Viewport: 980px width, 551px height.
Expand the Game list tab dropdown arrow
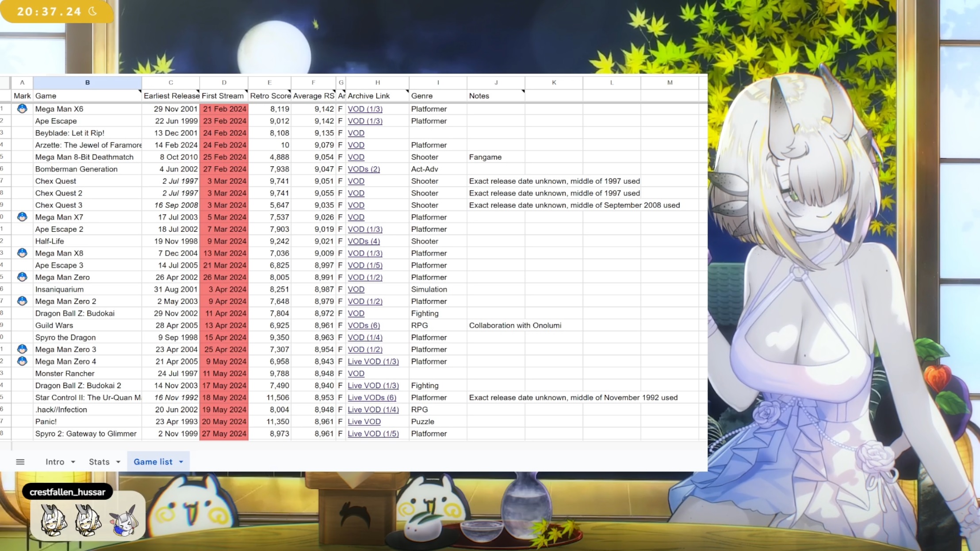click(181, 462)
